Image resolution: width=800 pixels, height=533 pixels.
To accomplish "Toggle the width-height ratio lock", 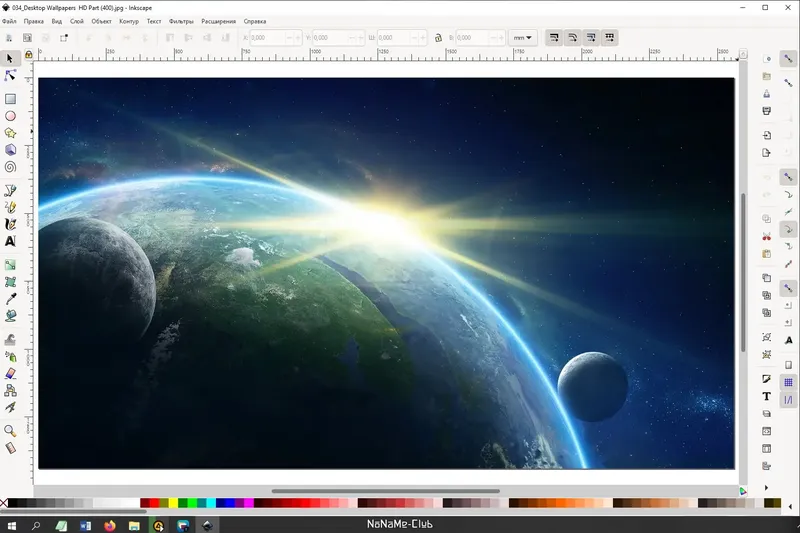I will pyautogui.click(x=438, y=38).
